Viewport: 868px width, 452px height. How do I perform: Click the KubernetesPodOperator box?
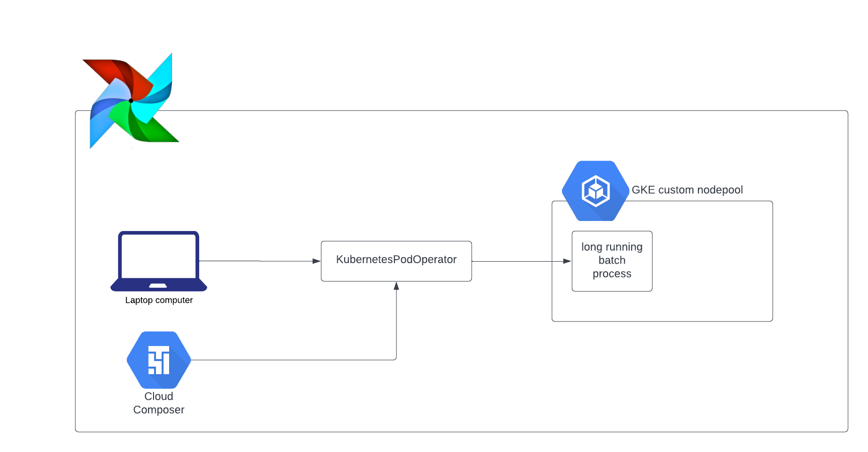(x=396, y=261)
